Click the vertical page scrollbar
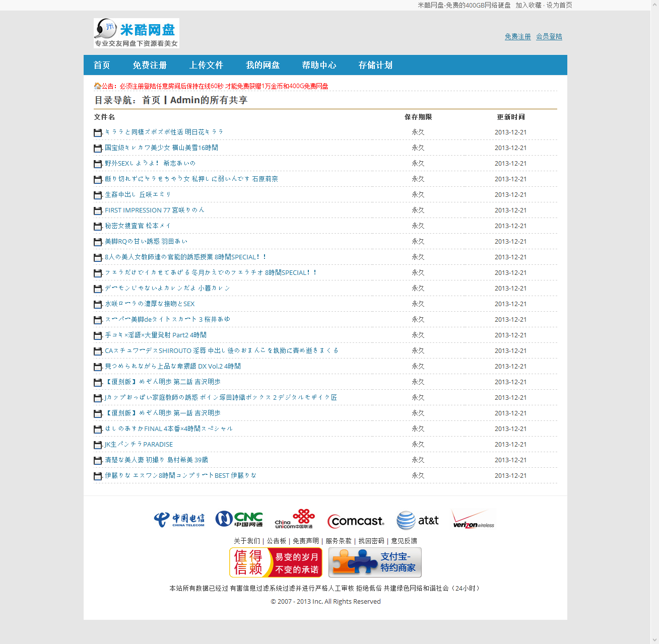659x644 pixels. (655, 322)
